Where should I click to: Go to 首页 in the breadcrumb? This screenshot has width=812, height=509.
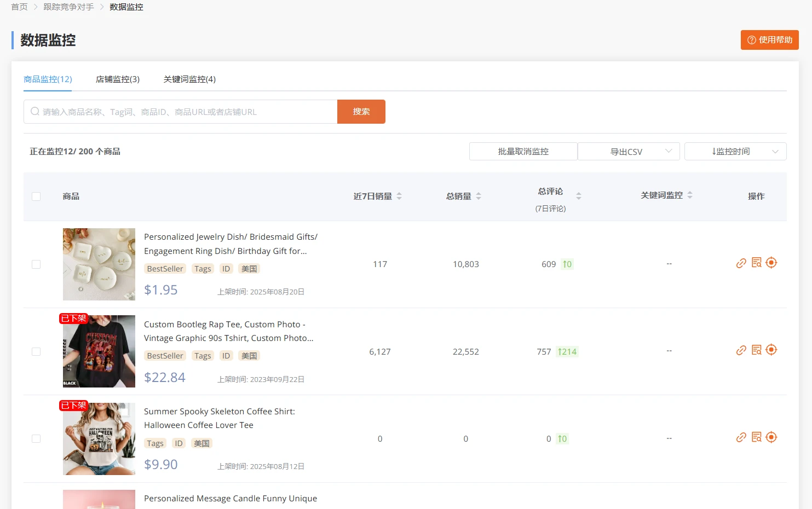coord(19,7)
